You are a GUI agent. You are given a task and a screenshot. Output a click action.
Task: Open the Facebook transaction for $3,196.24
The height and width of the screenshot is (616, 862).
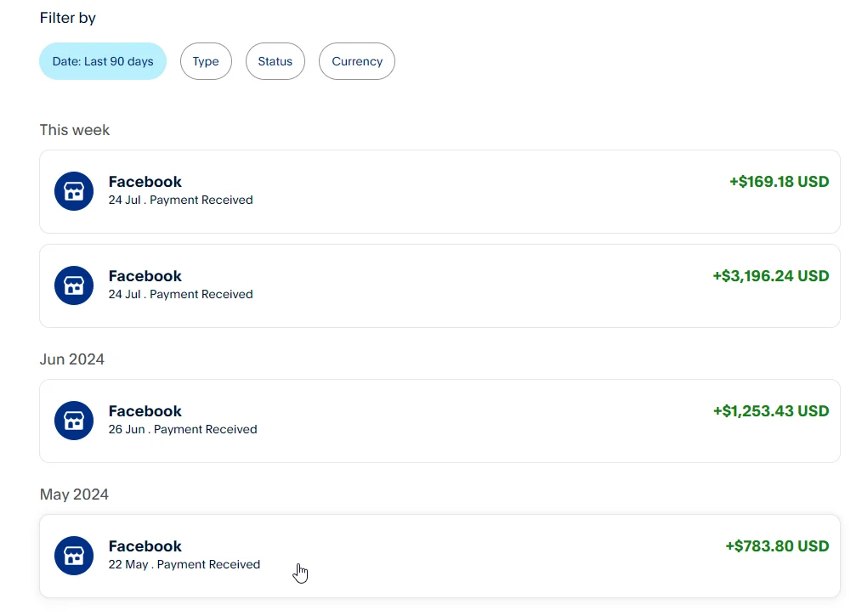pos(440,285)
